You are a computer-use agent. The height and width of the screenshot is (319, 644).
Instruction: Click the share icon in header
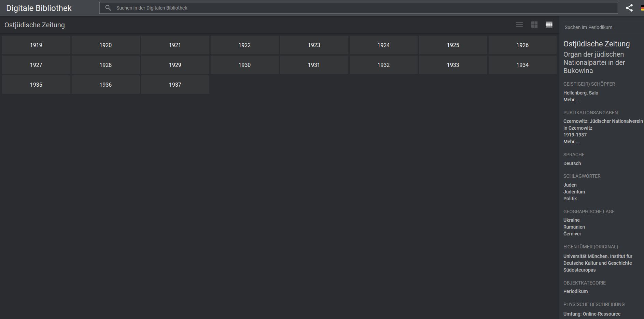(629, 8)
